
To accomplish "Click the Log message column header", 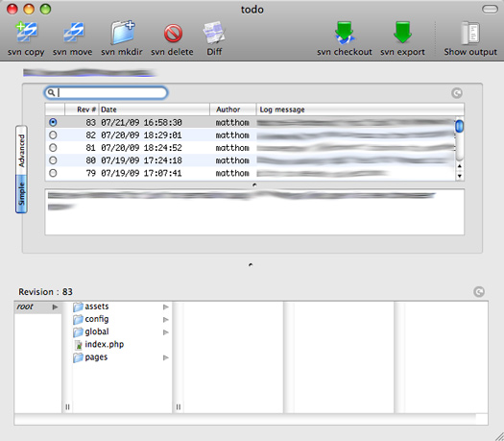I will 360,110.
